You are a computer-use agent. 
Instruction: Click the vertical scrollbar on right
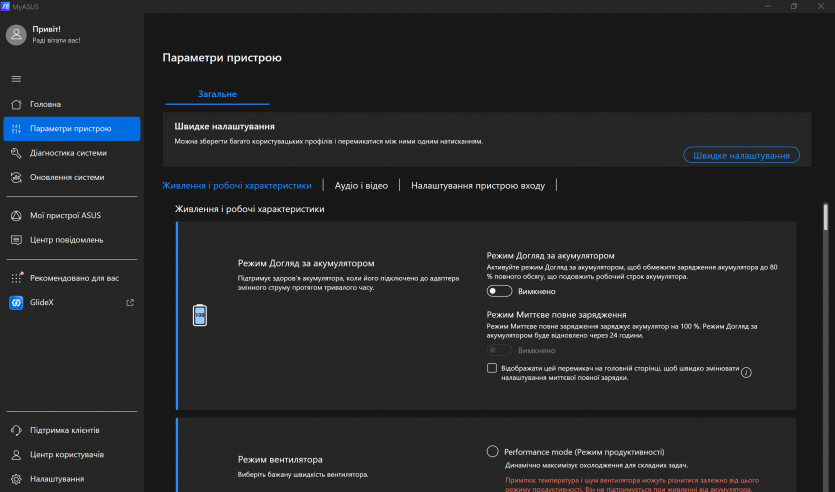pos(826,218)
